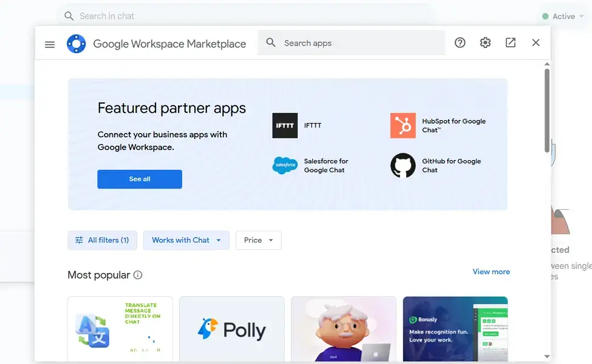Image resolution: width=592 pixels, height=364 pixels.
Task: Open the Marketplace hamburger menu
Action: point(49,44)
